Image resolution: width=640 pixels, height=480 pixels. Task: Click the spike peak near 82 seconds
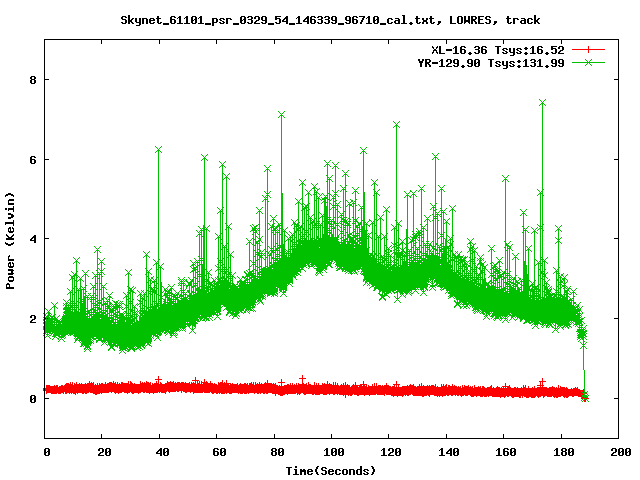(x=281, y=115)
